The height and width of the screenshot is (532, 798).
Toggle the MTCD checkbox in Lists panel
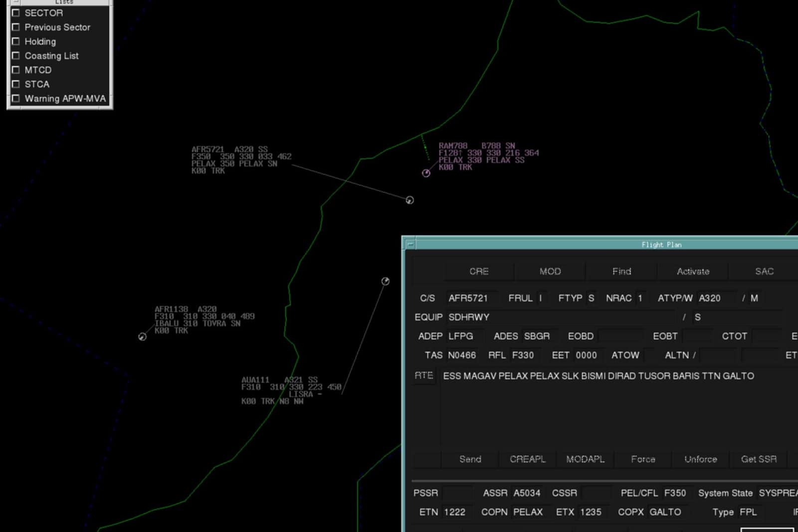(15, 70)
